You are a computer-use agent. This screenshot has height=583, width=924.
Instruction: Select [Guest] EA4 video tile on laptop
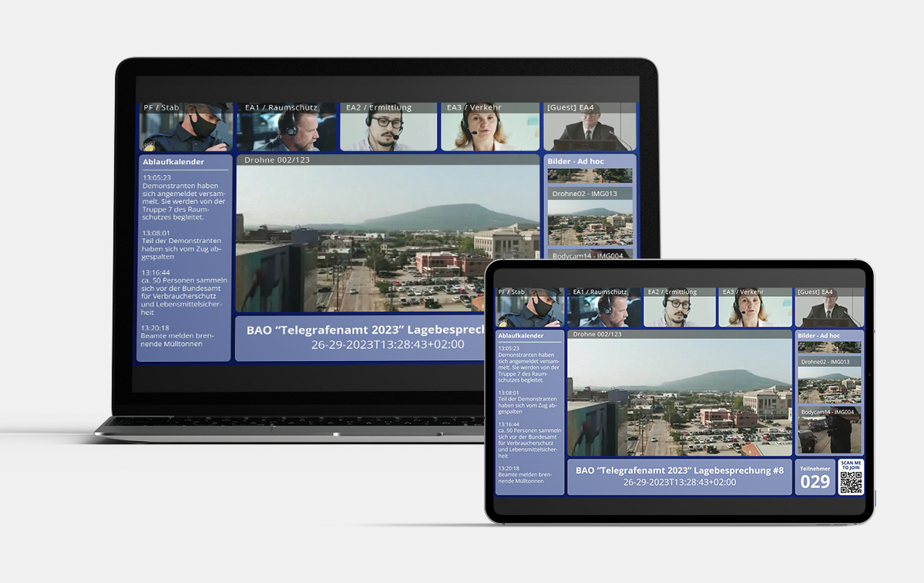click(x=590, y=127)
